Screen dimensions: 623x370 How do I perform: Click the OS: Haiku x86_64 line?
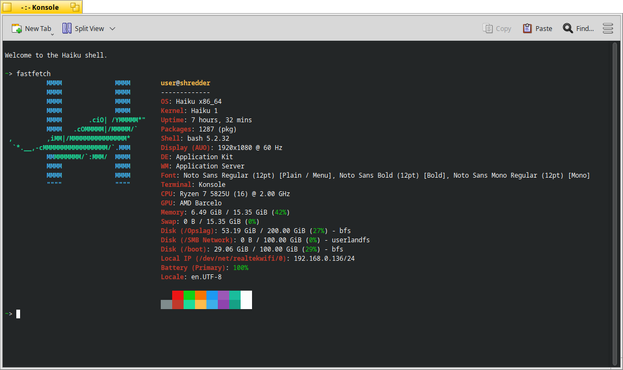click(x=191, y=101)
